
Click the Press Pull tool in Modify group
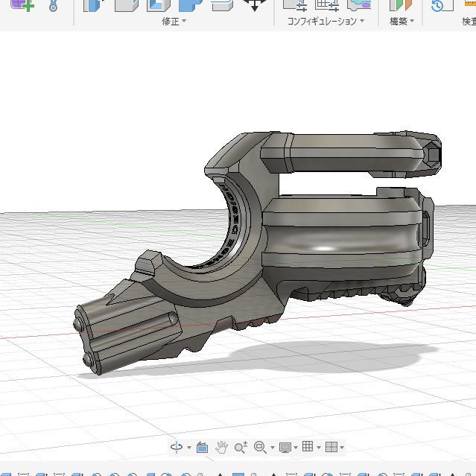[94, 5]
